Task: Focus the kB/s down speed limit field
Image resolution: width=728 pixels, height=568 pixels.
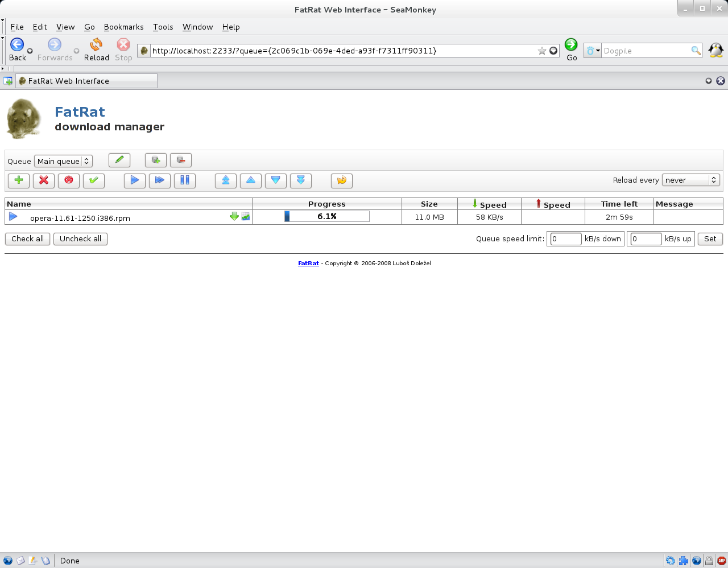Action: coord(566,239)
